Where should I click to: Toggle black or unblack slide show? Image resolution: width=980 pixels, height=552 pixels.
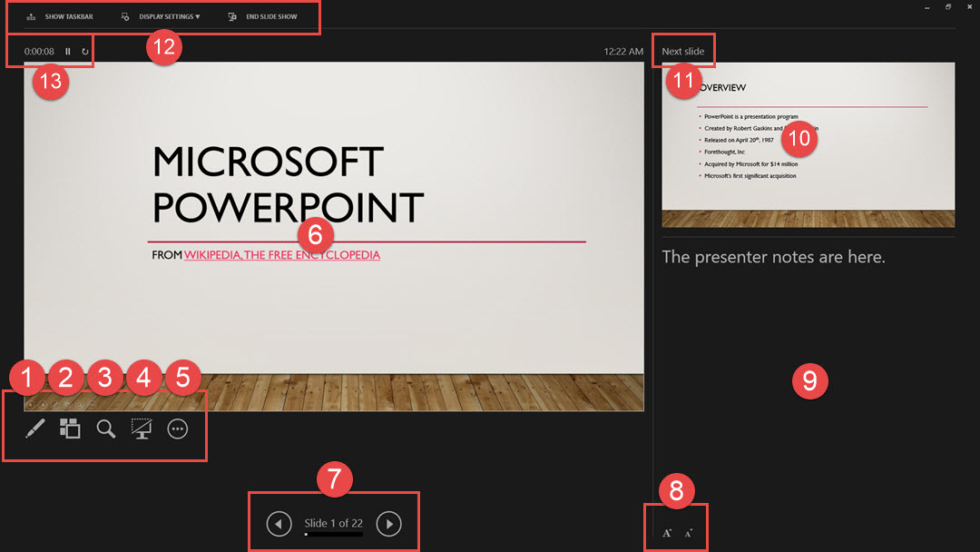[x=142, y=429]
